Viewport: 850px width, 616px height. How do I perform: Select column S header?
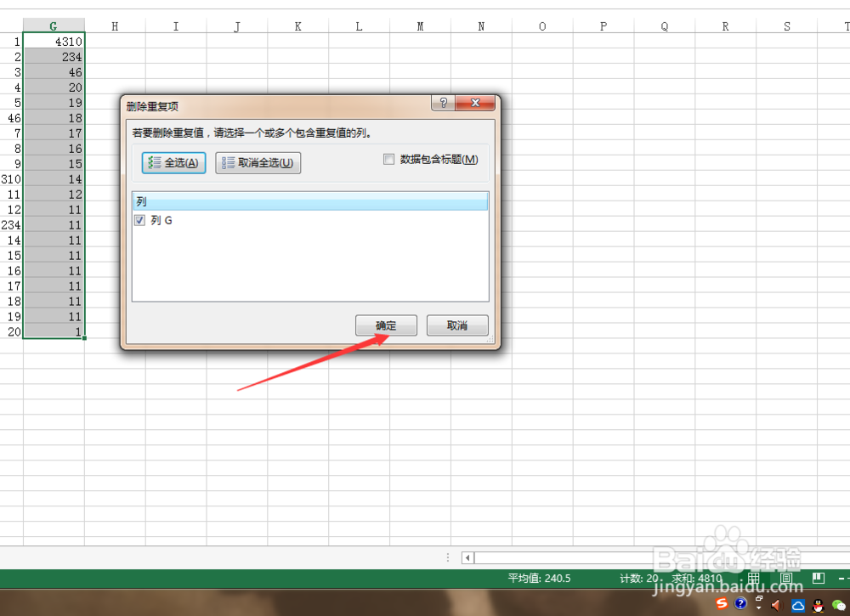(x=786, y=26)
